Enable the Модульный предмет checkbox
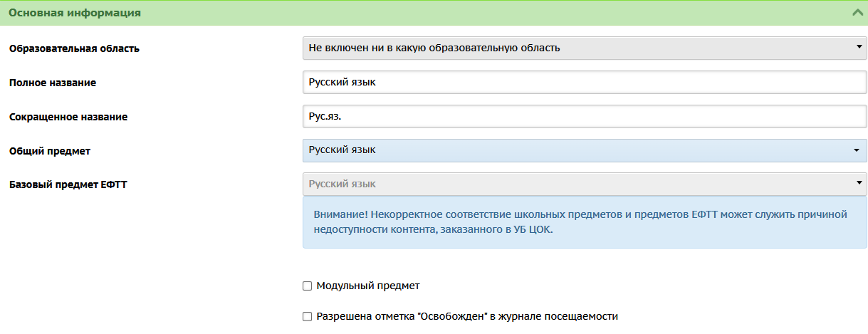 click(308, 286)
